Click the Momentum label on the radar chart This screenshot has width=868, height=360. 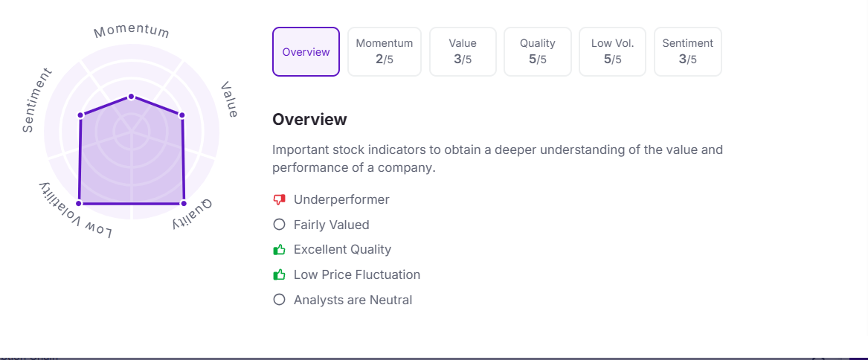pyautogui.click(x=132, y=31)
